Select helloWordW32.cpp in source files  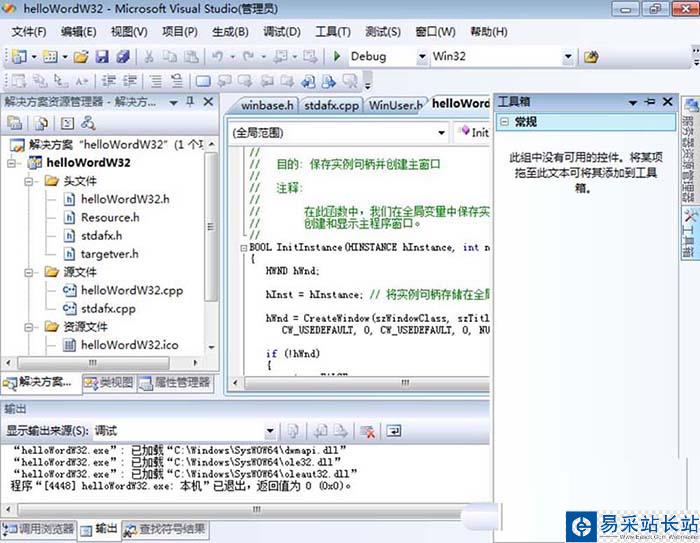pyautogui.click(x=132, y=291)
